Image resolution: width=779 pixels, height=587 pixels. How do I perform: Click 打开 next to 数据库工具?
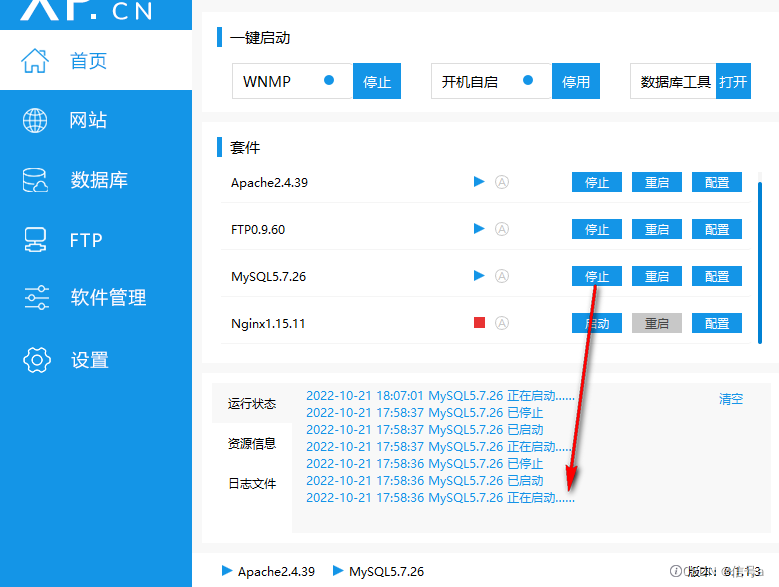click(x=733, y=81)
